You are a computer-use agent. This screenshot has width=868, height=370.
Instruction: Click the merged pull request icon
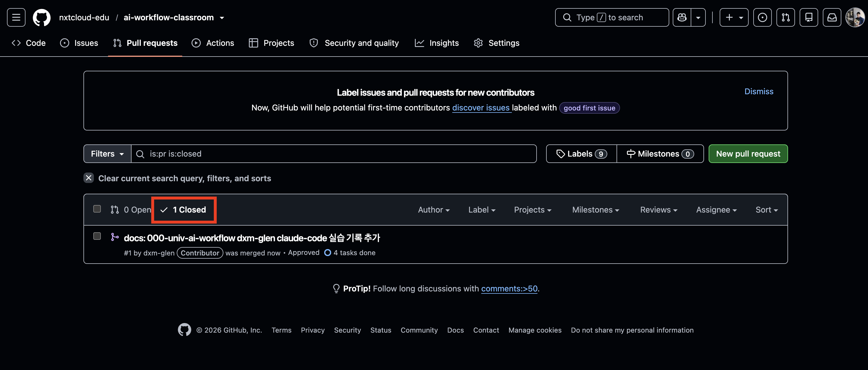coord(114,237)
